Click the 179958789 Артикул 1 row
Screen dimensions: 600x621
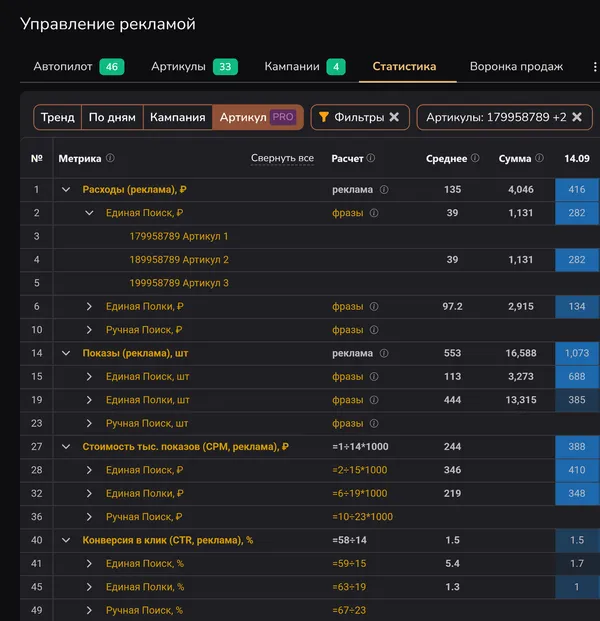179,236
